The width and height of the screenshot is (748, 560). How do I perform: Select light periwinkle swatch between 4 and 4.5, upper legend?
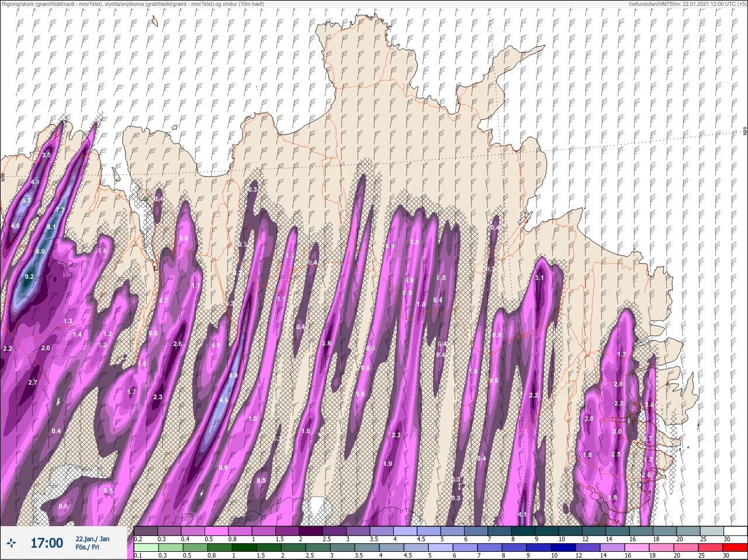point(405,531)
